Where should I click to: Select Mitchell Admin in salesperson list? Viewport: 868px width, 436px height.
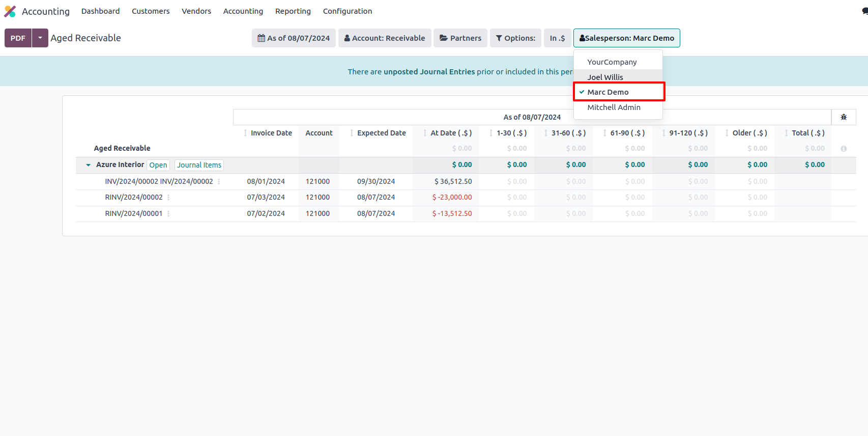coord(619,107)
